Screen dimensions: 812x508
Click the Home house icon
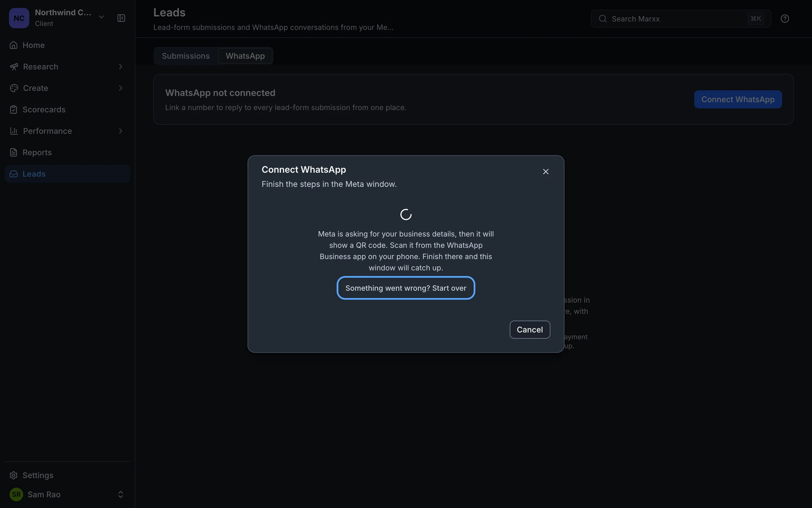pyautogui.click(x=14, y=45)
